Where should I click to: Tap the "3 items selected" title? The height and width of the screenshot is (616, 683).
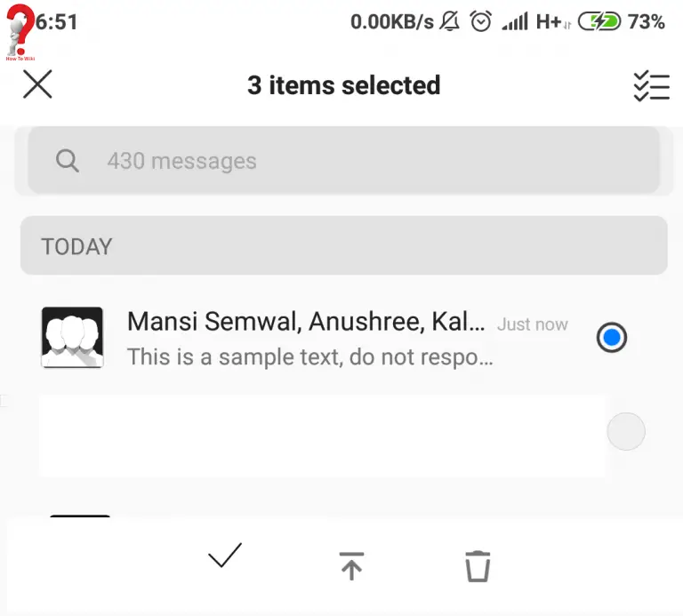tap(343, 85)
